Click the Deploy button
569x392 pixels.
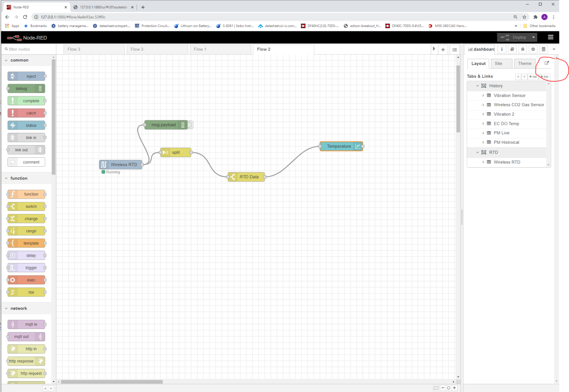[513, 37]
